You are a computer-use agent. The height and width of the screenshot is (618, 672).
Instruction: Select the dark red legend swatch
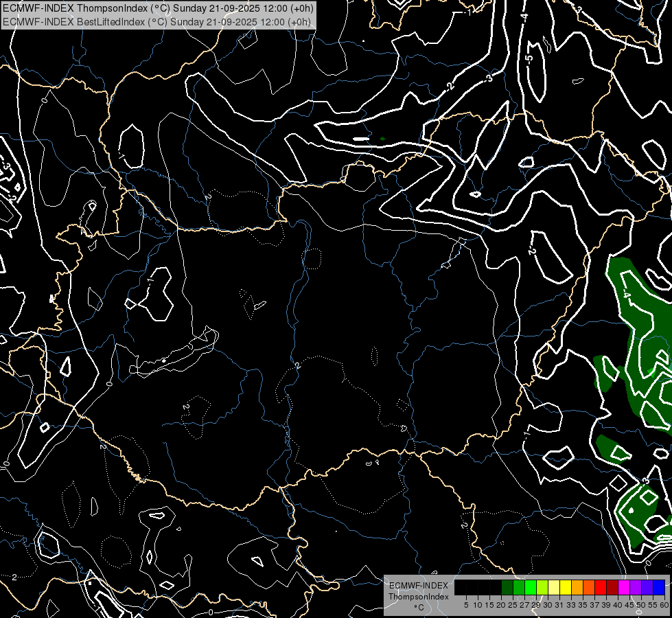(612, 587)
